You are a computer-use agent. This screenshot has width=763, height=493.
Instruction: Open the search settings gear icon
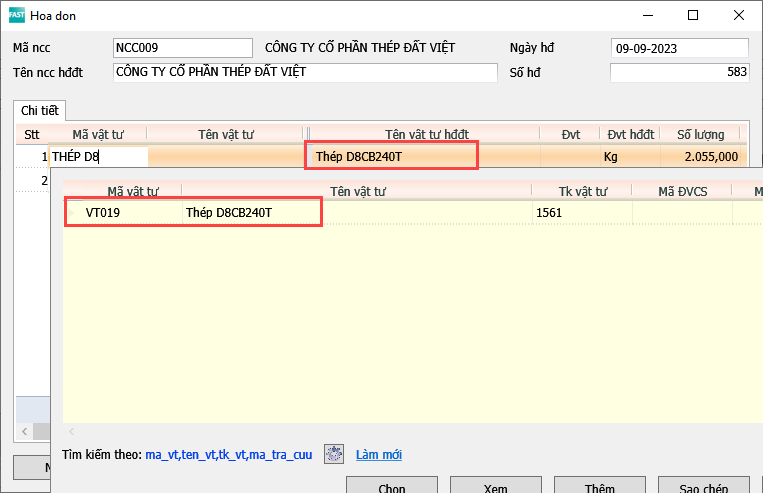(334, 454)
